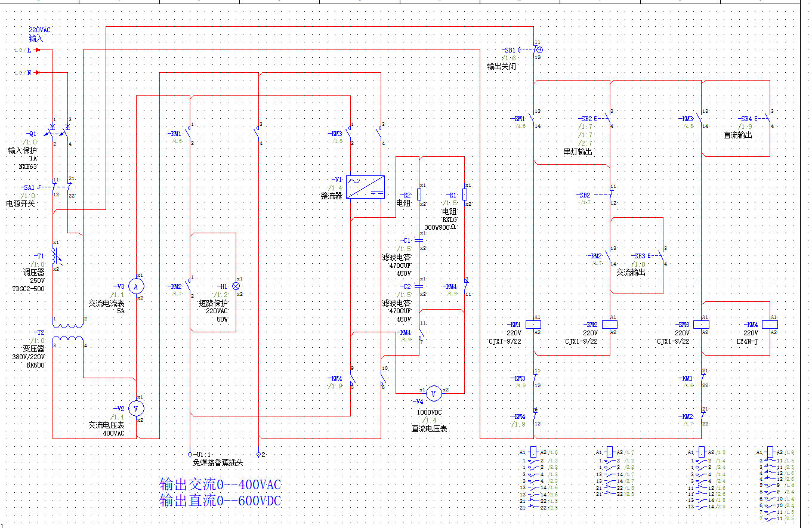Image resolution: width=812 pixels, height=528 pixels.
Task: Select the blue text 输出直流0--600VDC
Action: click(220, 501)
